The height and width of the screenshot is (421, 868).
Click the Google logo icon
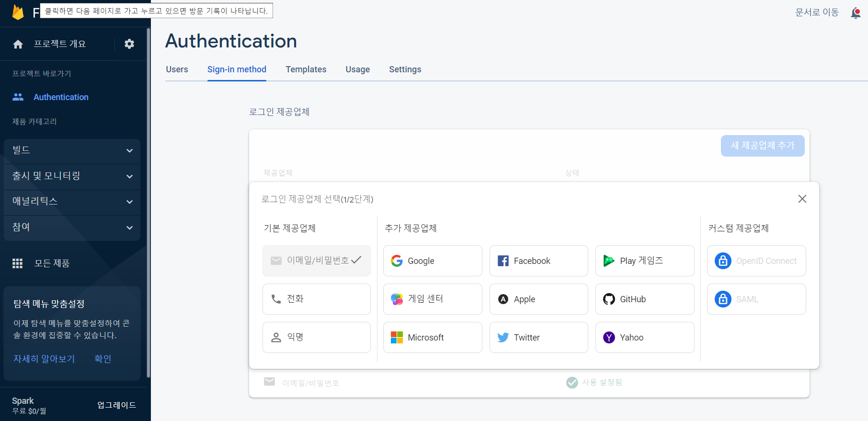click(x=397, y=261)
